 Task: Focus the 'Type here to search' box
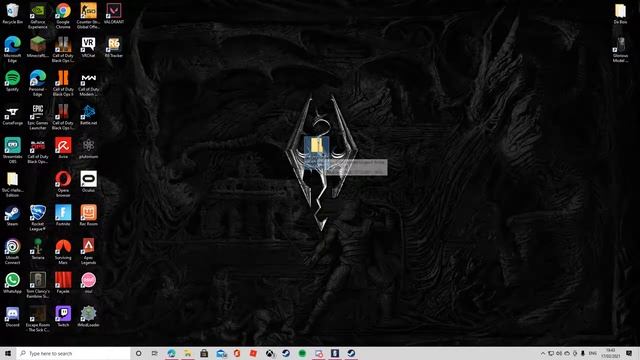(x=73, y=353)
